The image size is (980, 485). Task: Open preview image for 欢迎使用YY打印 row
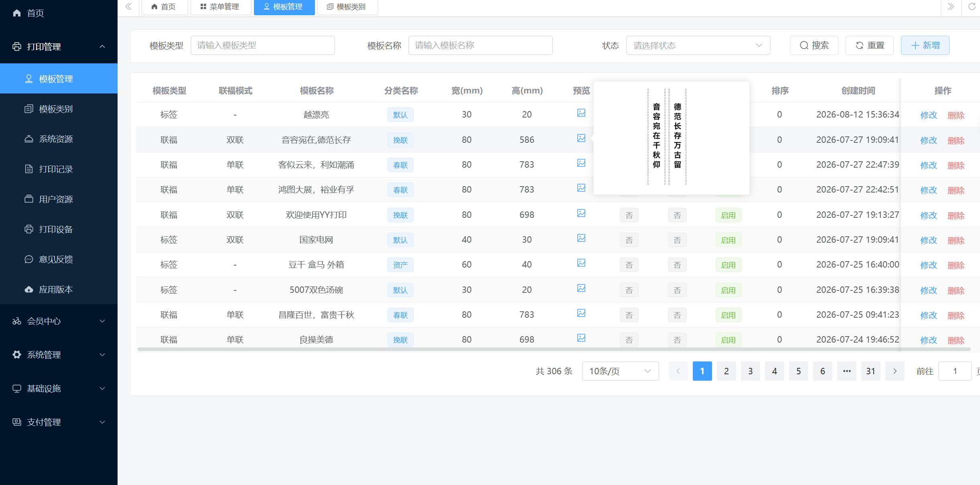[x=581, y=213]
